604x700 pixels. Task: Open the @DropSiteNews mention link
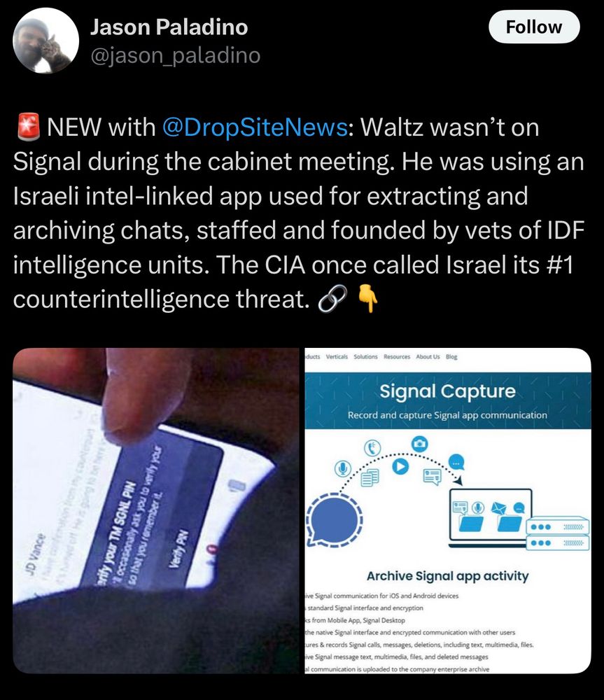pyautogui.click(x=255, y=127)
